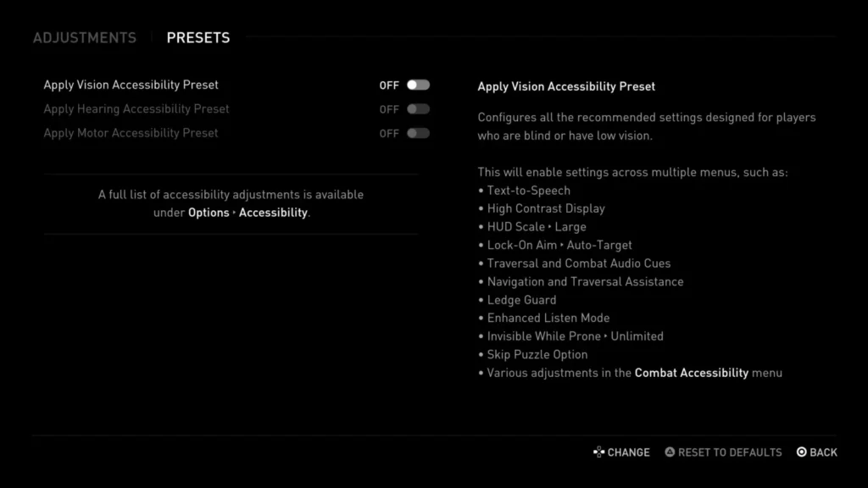Click the triangle Reset to Defaults icon
This screenshot has width=868, height=488.
tap(670, 452)
